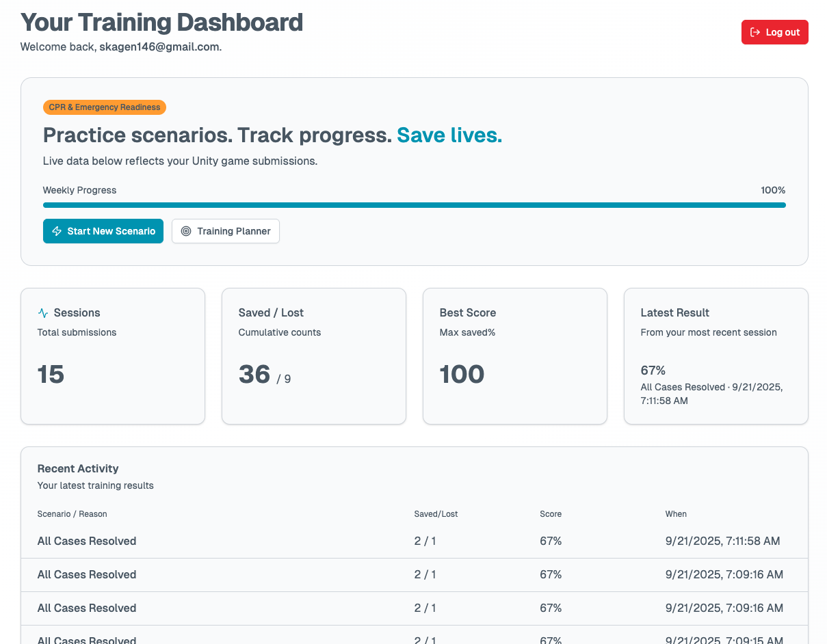Click the Cumulative counts subtitle
Screen dimensions: 827x644
click(280, 332)
